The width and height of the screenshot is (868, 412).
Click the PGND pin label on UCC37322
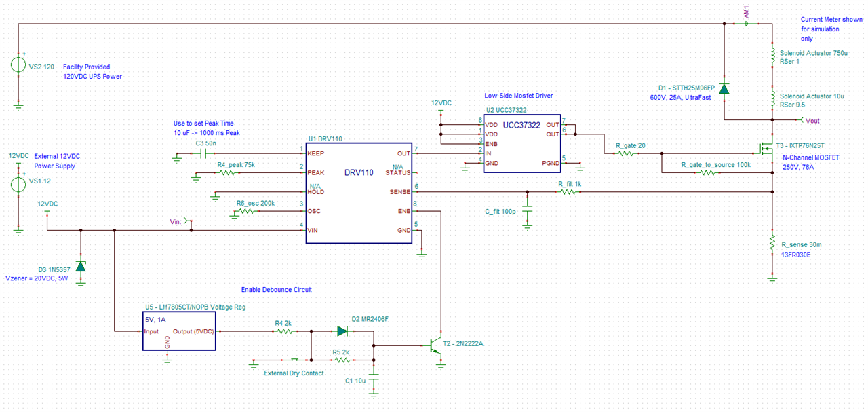pyautogui.click(x=551, y=164)
